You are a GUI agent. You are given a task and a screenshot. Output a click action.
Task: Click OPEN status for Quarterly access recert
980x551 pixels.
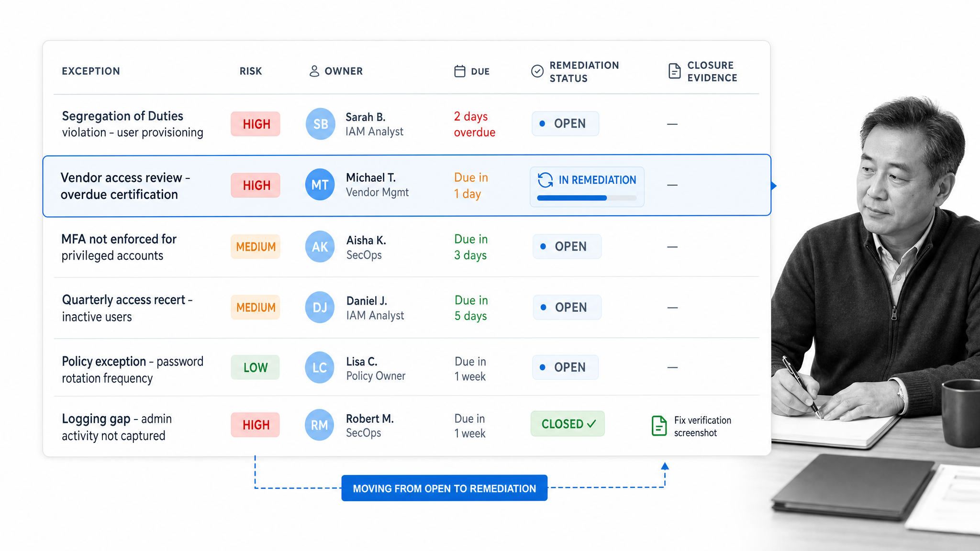(567, 307)
